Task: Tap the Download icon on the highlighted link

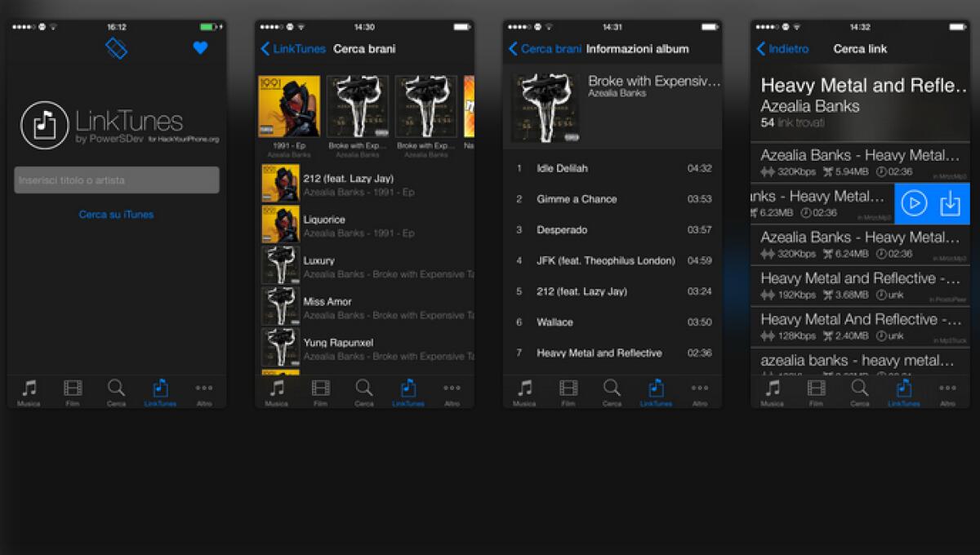Action: (949, 203)
